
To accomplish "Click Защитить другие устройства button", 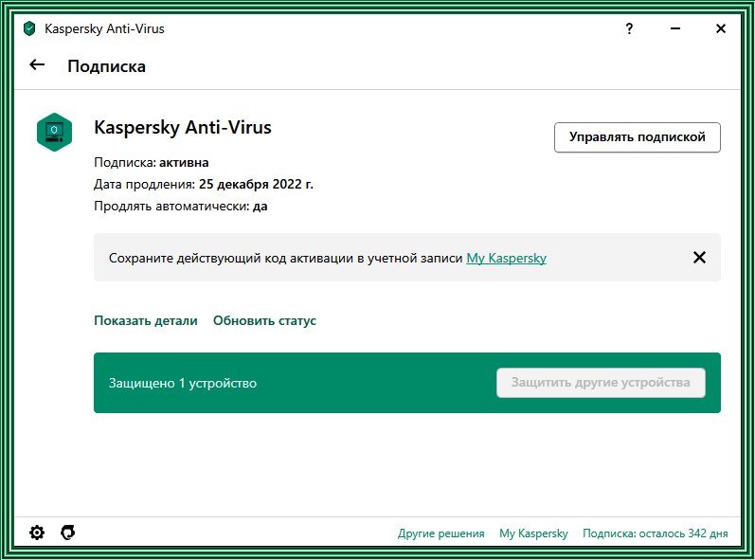I will 601,383.
